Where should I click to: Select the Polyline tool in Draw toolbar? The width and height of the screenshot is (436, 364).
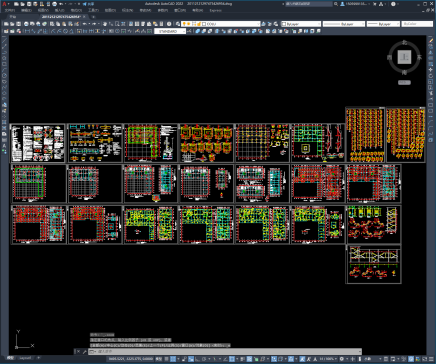[x=4, y=52]
